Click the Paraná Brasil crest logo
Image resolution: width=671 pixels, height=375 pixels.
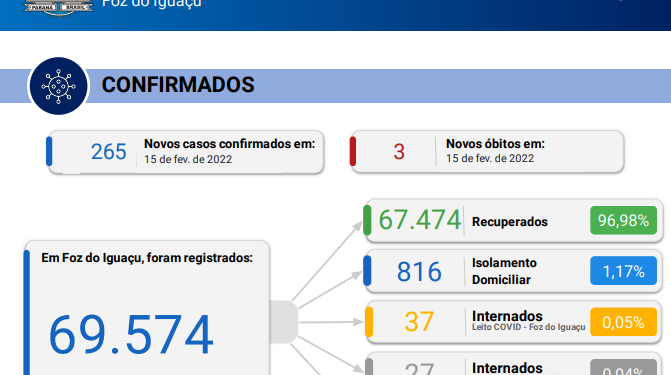tap(58, 8)
